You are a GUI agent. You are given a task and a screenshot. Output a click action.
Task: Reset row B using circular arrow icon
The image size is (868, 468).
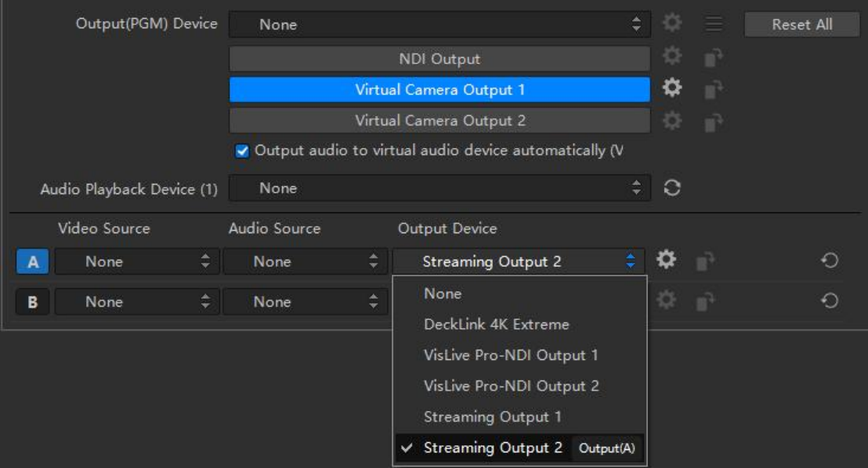(830, 301)
